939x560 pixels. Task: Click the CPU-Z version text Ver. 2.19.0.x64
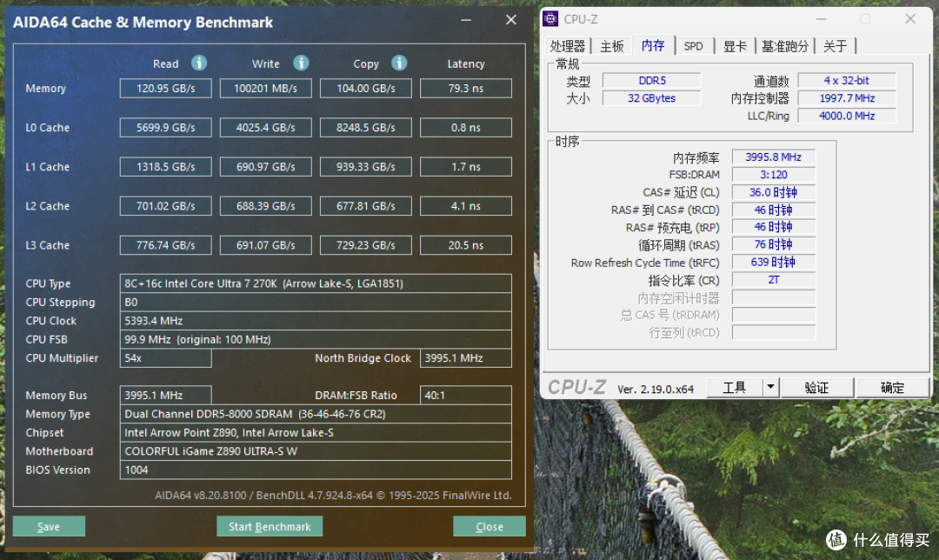(x=656, y=389)
